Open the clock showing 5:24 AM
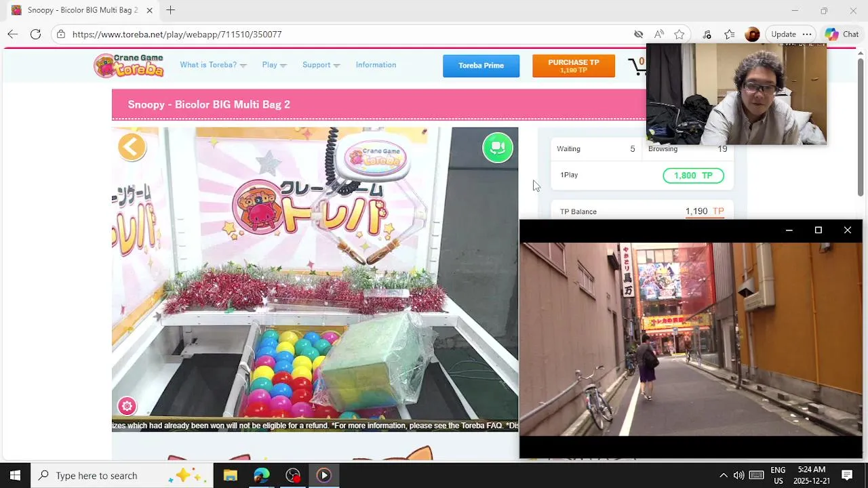 click(811, 475)
